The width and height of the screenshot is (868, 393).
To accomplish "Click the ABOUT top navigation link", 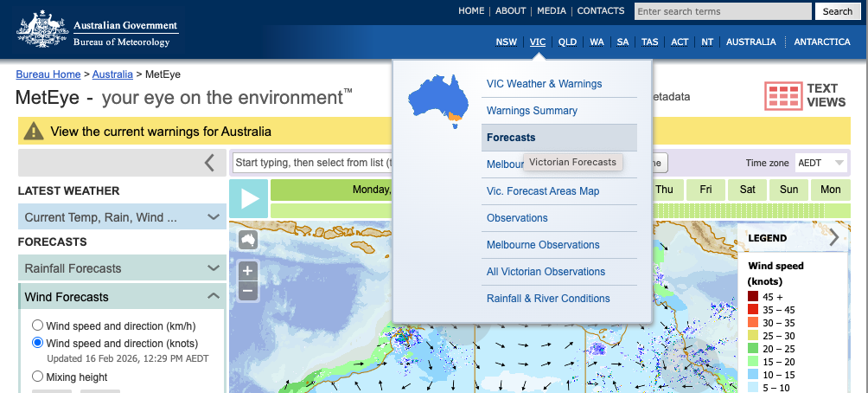I will point(510,11).
